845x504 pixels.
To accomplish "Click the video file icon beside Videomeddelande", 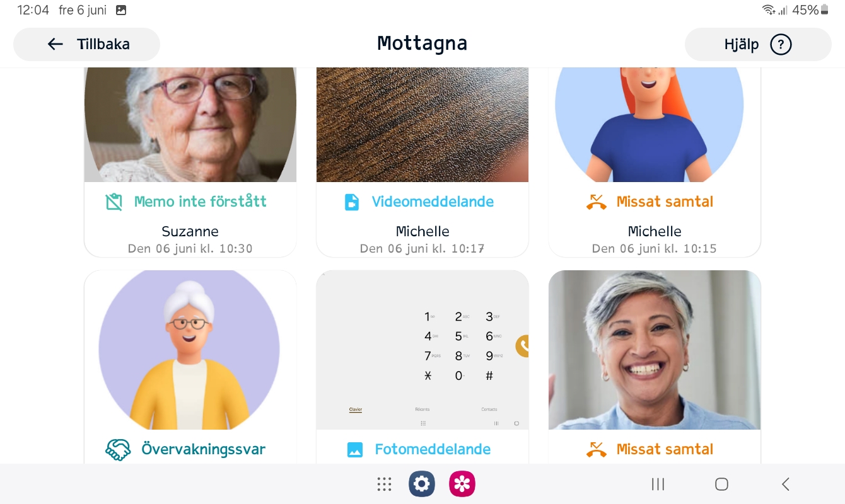I will tap(351, 202).
